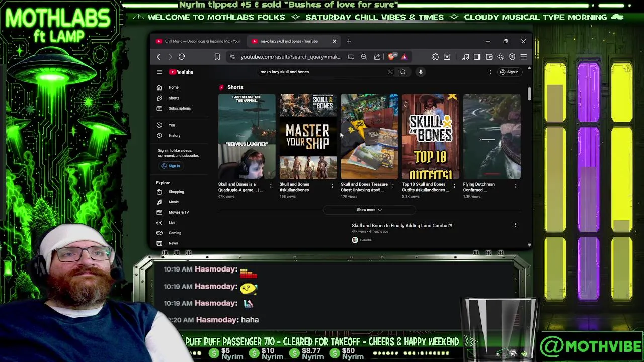This screenshot has width=644, height=362.
Task: Open the Treasure Chest Unboxing Shorts thumbnail
Action: pos(369,136)
